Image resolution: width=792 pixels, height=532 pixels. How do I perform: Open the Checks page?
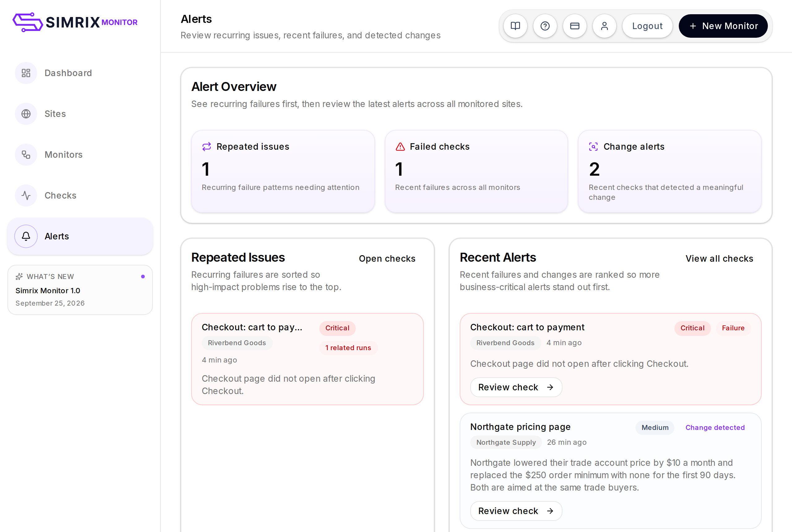coord(80,195)
